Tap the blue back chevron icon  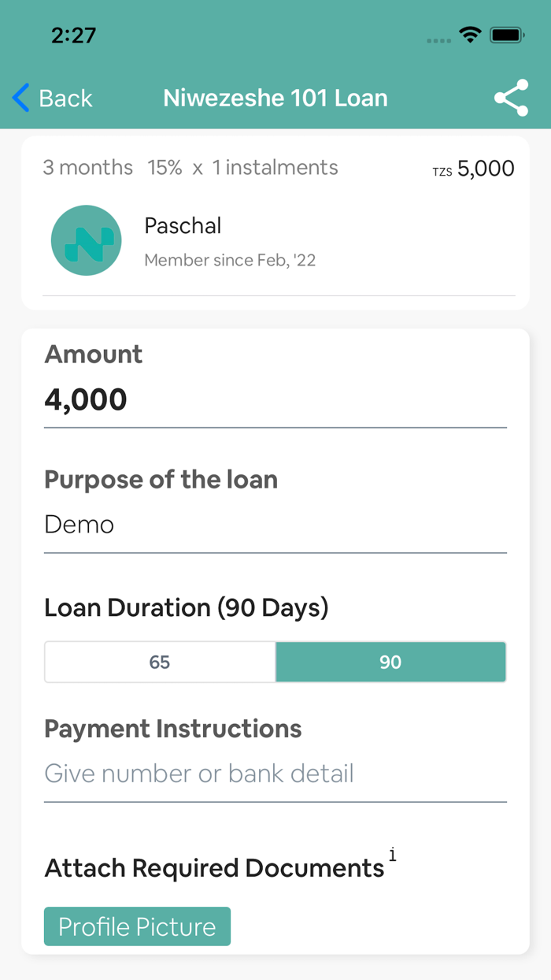pyautogui.click(x=20, y=98)
